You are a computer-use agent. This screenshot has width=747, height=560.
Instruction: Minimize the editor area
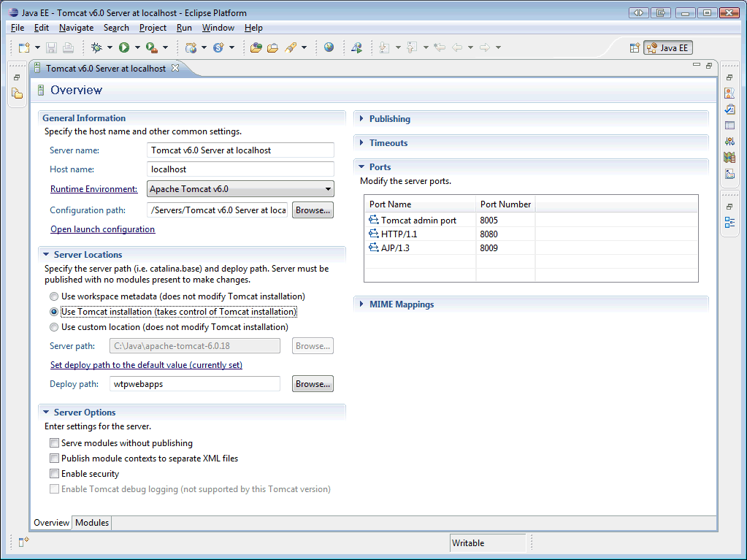(697, 65)
